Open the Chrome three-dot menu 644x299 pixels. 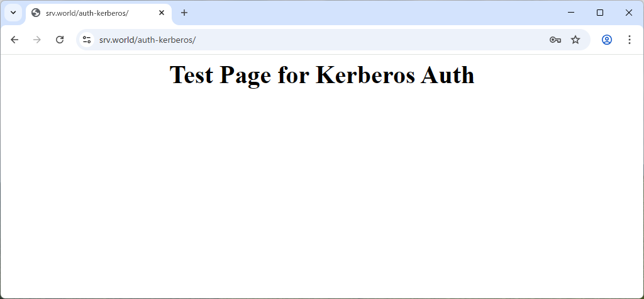(630, 40)
